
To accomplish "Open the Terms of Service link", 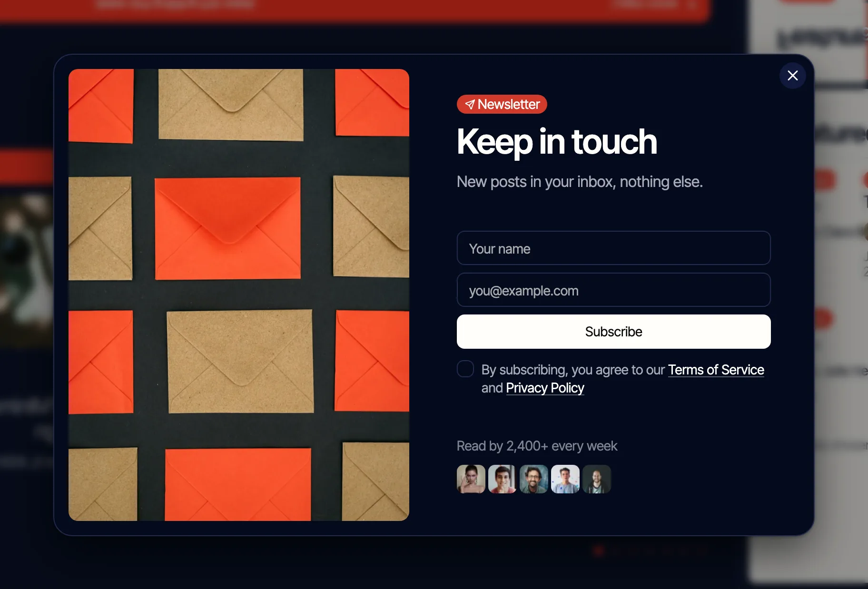I will [716, 370].
